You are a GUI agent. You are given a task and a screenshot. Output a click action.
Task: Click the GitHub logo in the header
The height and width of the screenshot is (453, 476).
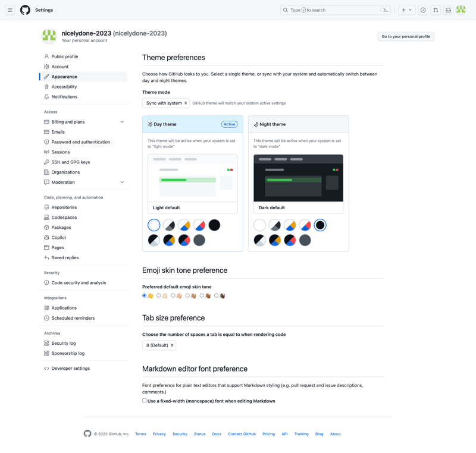(24, 10)
